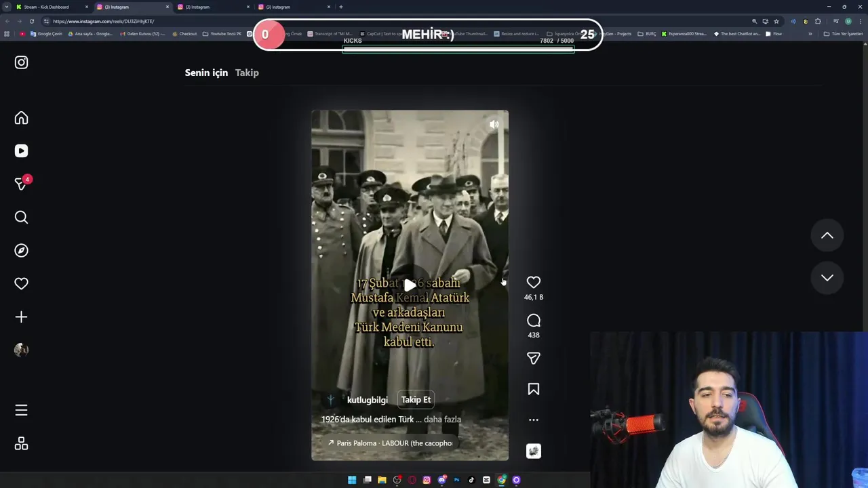868x488 pixels.
Task: Open the Paris Paloma · LABOUR audio link
Action: click(390, 443)
